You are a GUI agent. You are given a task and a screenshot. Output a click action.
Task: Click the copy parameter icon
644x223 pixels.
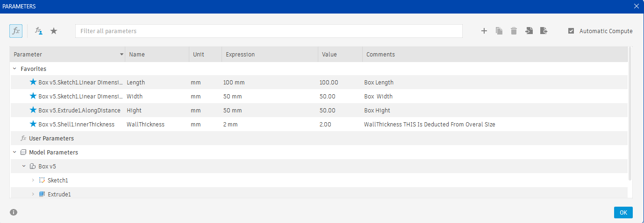pos(499,31)
